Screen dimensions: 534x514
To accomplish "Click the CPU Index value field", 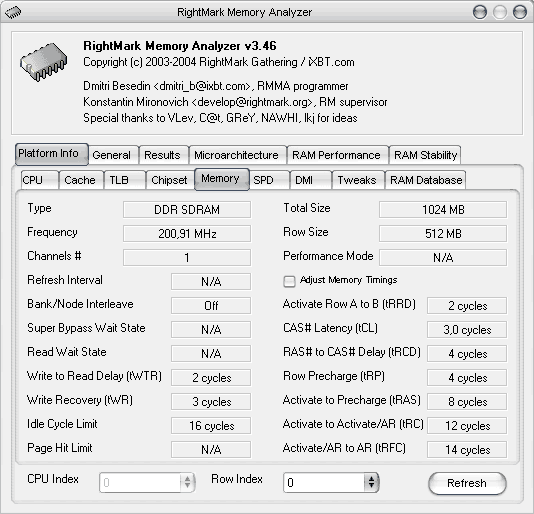I will pos(140,482).
